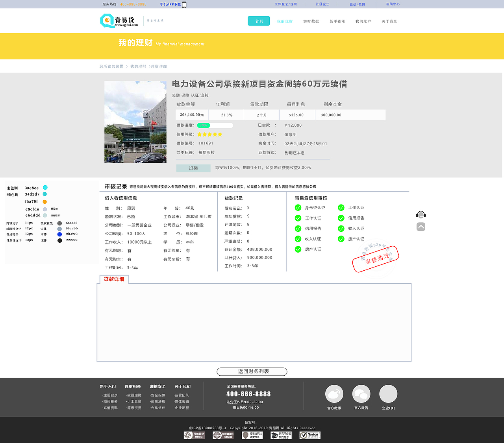This screenshot has height=443, width=504.
Task: Open 帮助中心 link in top bar
Action: point(393,4)
